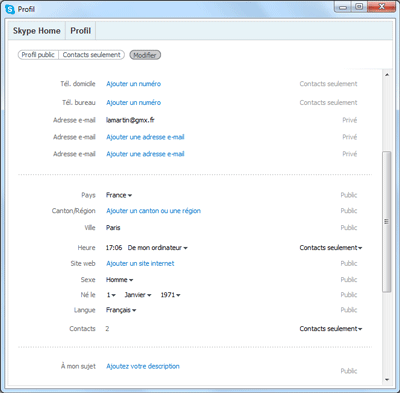
Task: Click Contacts seulement beside Tél. domicile
Action: [x=328, y=84]
